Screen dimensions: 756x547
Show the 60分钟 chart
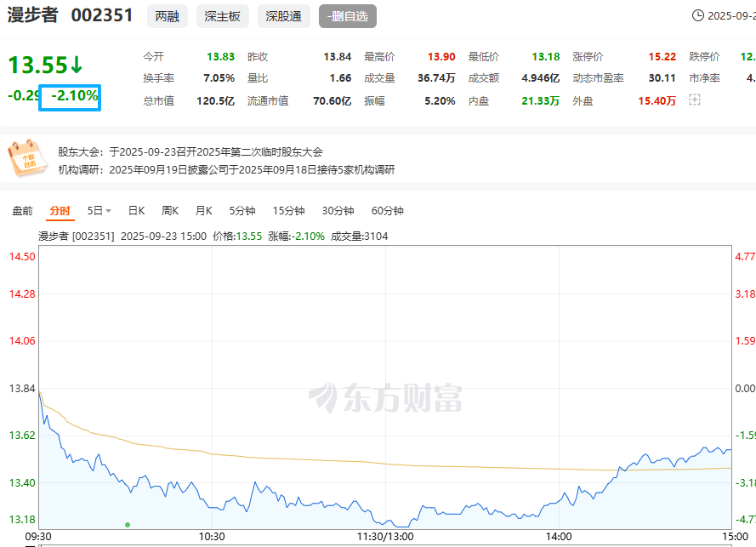click(x=387, y=211)
